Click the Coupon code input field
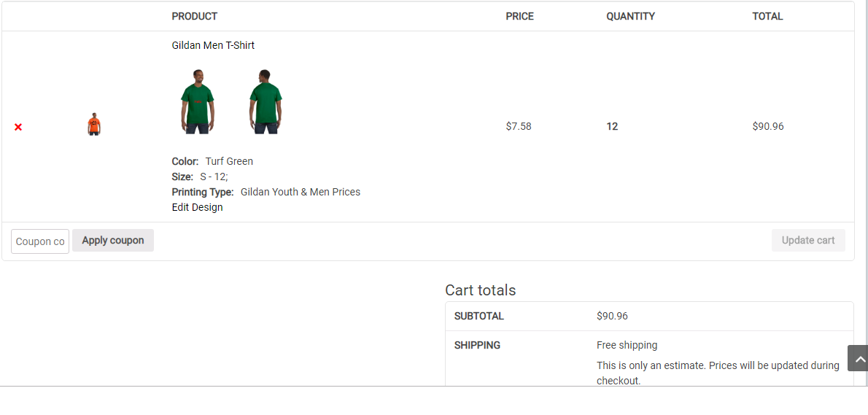 (x=40, y=241)
